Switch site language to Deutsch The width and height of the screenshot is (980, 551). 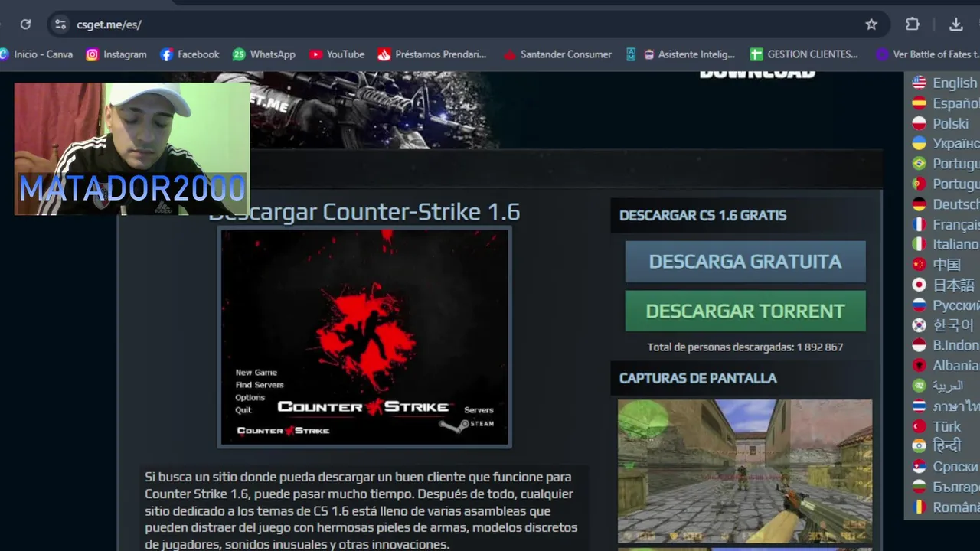click(946, 204)
